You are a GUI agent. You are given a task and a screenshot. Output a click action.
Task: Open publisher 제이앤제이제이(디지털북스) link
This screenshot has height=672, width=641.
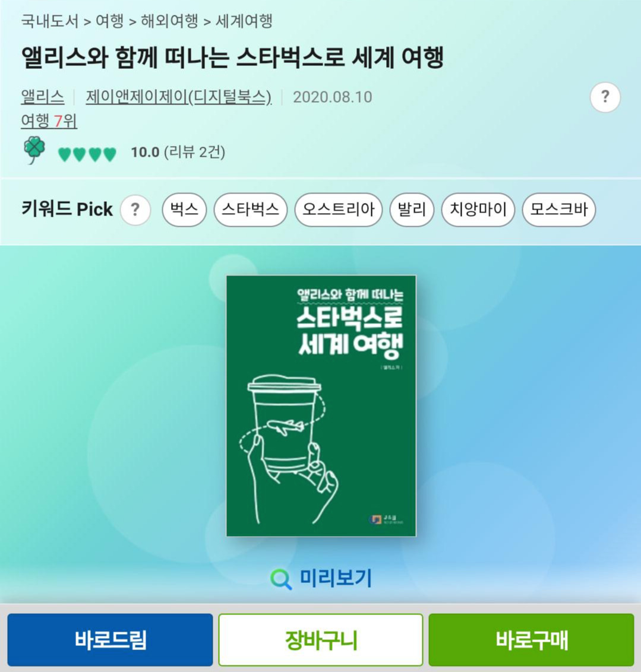click(x=179, y=97)
